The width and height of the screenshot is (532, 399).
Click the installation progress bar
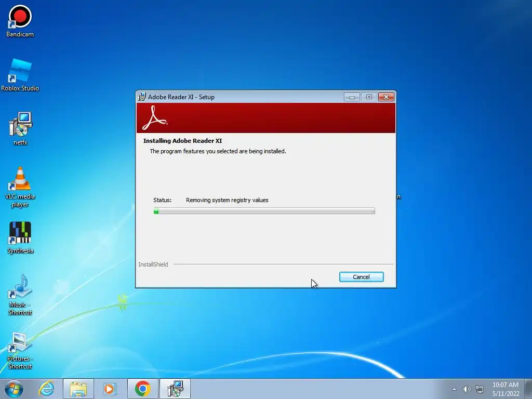click(264, 211)
